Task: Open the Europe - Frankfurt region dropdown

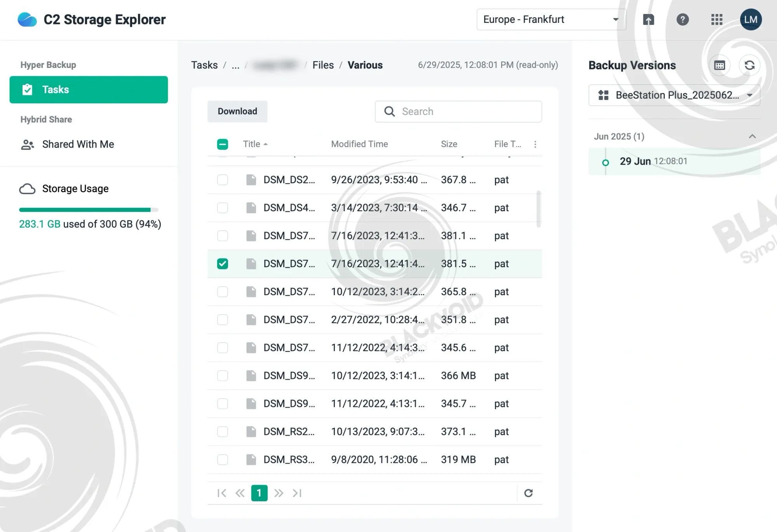Action: [551, 19]
